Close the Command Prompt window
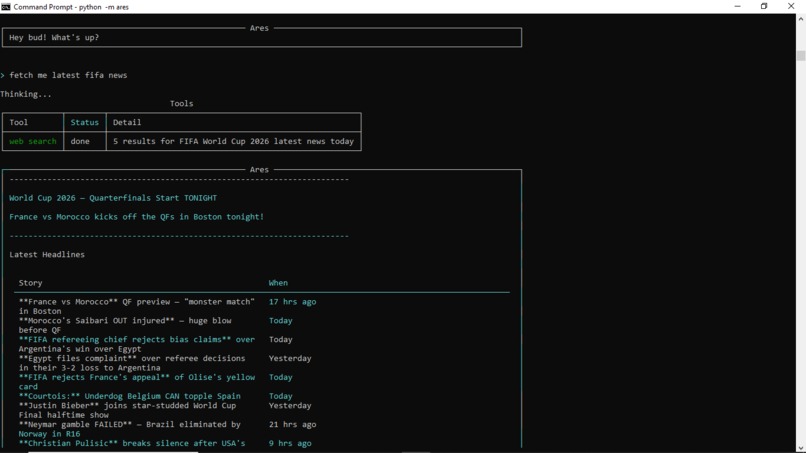This screenshot has width=806, height=453. 791,6
